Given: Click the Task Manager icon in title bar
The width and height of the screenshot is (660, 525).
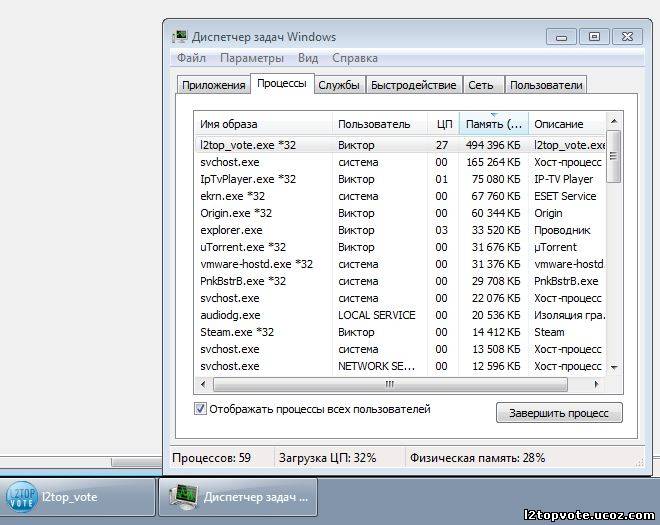Looking at the screenshot, I should (180, 37).
